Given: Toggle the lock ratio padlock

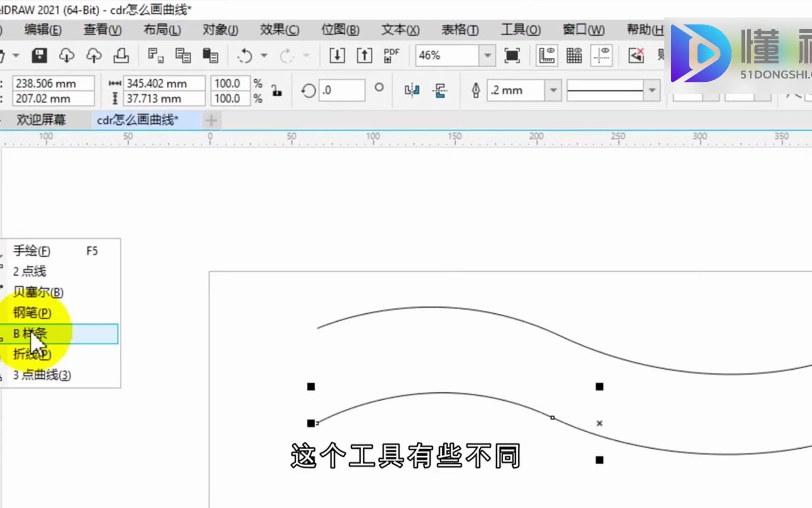Looking at the screenshot, I should 277,90.
